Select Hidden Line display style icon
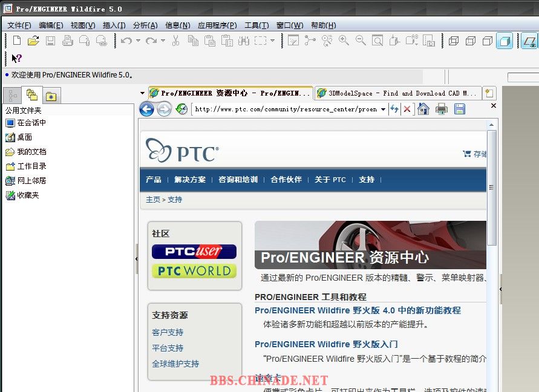The image size is (539, 392). pyautogui.click(x=471, y=41)
